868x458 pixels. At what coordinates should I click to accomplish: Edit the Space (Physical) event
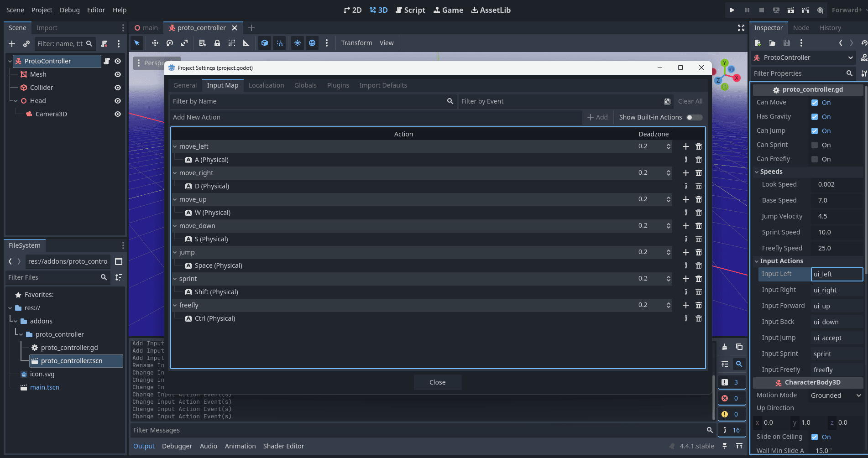(x=685, y=265)
